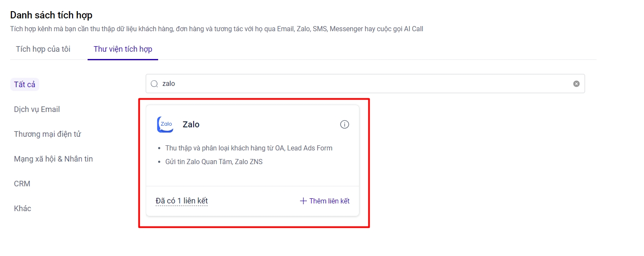Click the magnifier search icon

click(x=154, y=84)
